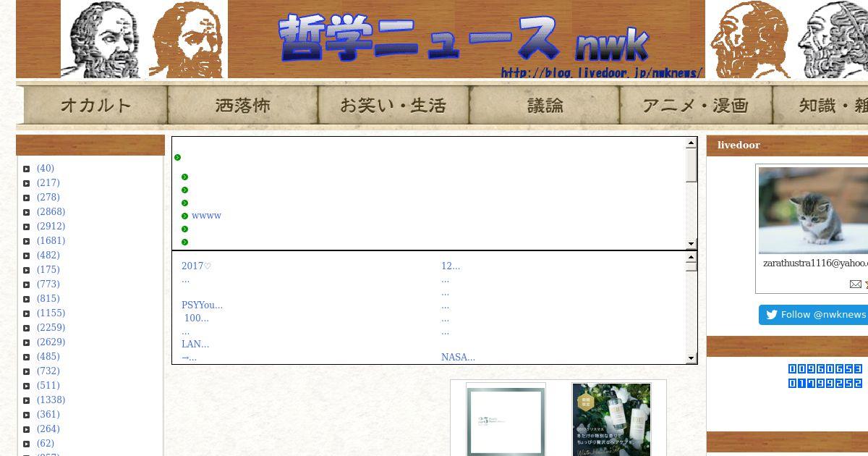Click the livedoor sidebar heading
The width and height of the screenshot is (868, 456).
point(739,145)
